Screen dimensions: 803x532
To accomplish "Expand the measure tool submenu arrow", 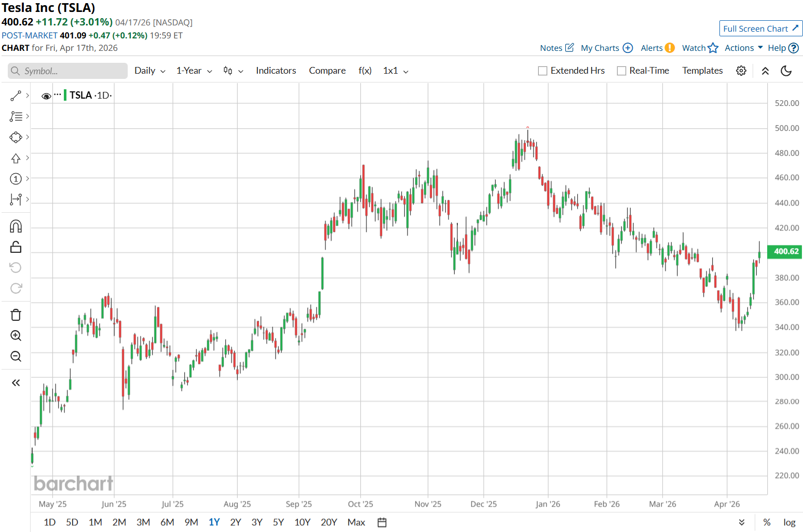I will tap(28, 199).
